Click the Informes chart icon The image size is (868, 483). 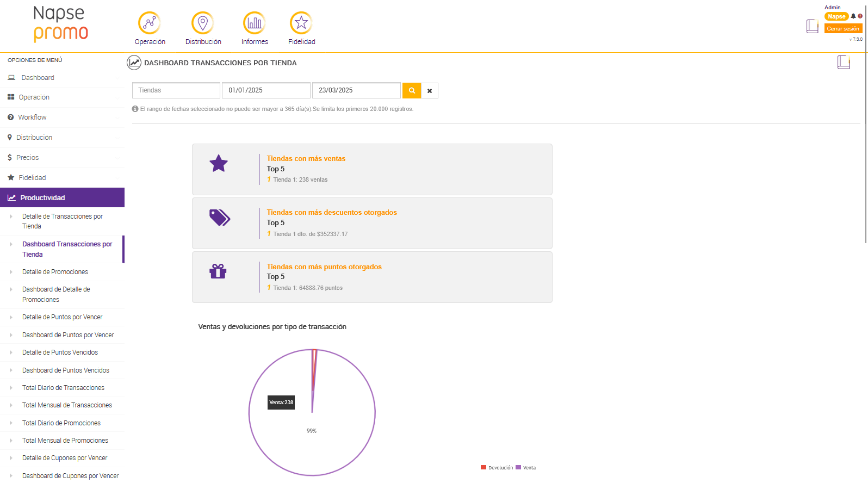[x=255, y=23]
